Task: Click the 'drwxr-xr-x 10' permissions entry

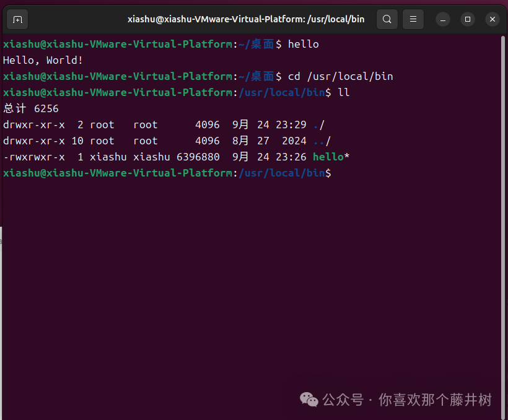Action: 43,141
